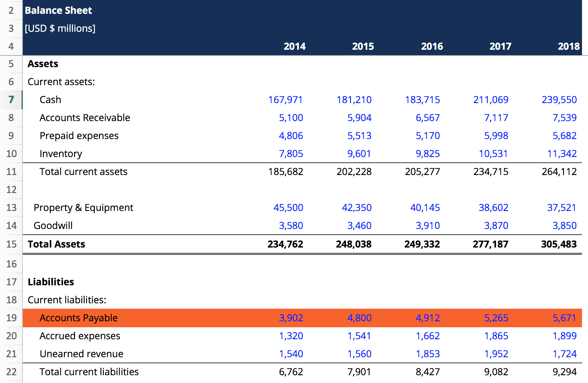Screen dimensions: 588x383
Task: Click 2017 Property & Equipment value 38,602
Action: tap(493, 207)
